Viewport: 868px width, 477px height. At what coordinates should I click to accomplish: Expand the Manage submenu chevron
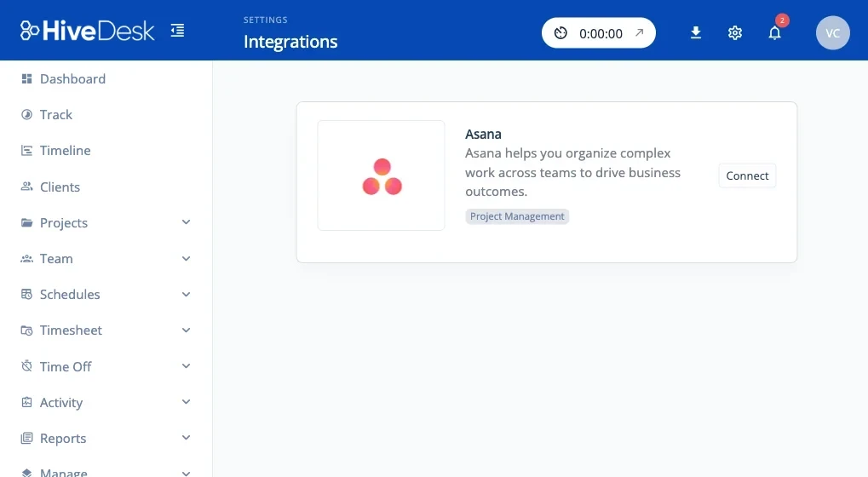click(186, 473)
